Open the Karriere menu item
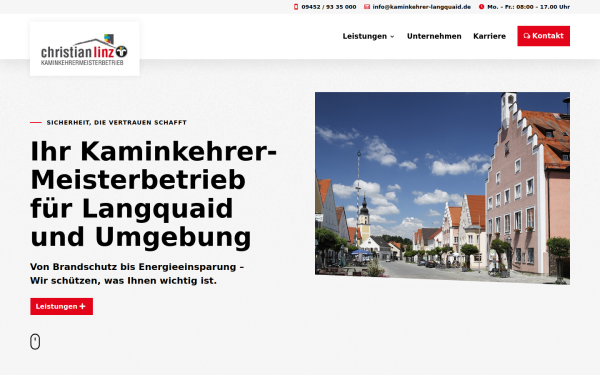600x375 pixels. click(x=489, y=36)
